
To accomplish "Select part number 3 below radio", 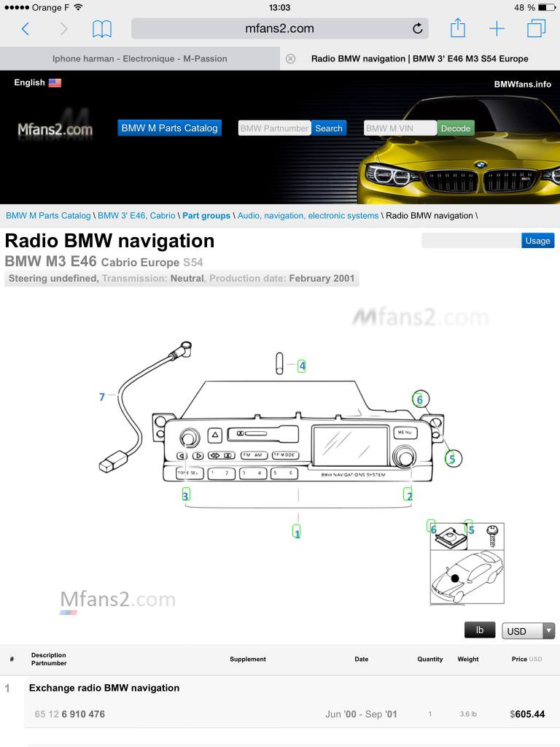I will pyautogui.click(x=186, y=495).
